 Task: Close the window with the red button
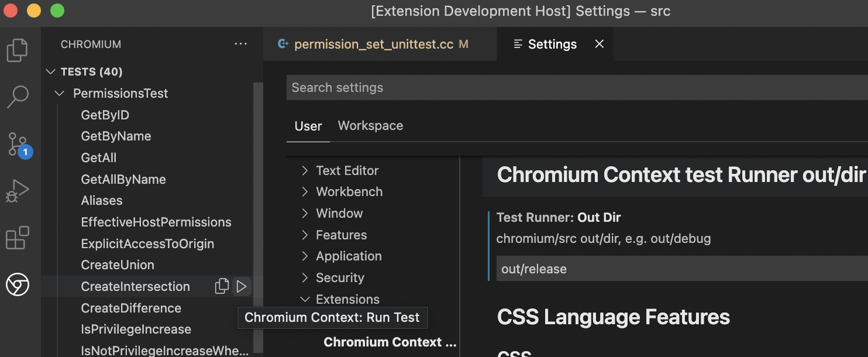[x=11, y=11]
